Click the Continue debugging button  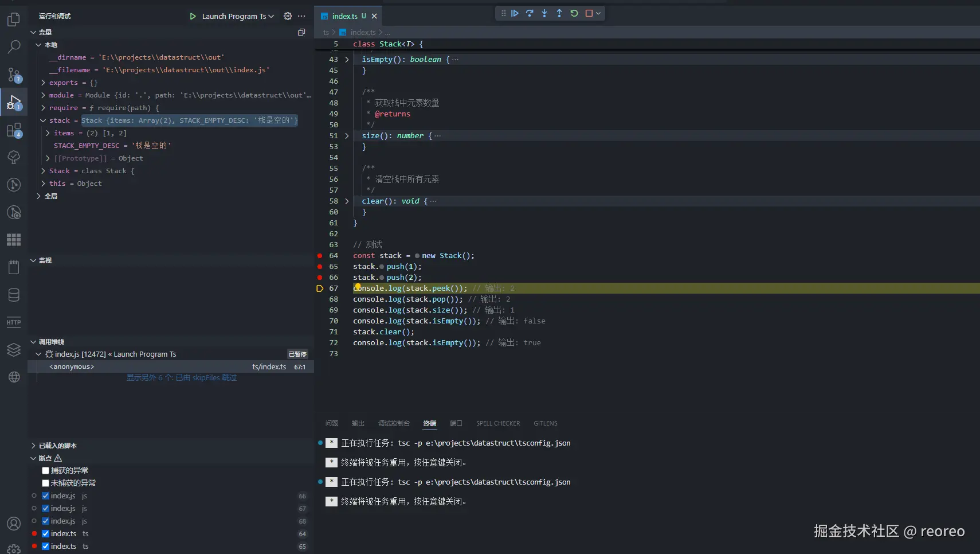coord(515,13)
